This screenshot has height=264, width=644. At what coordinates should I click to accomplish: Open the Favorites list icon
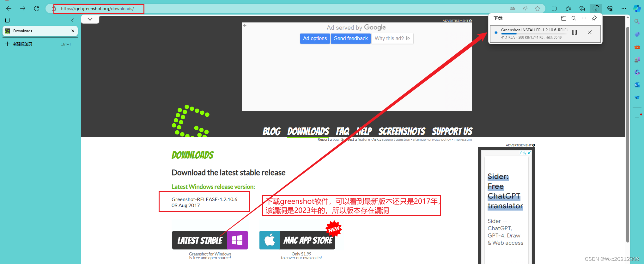pos(568,9)
